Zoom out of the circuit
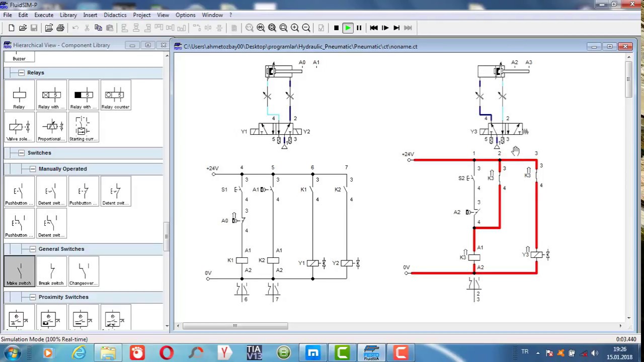 [306, 28]
